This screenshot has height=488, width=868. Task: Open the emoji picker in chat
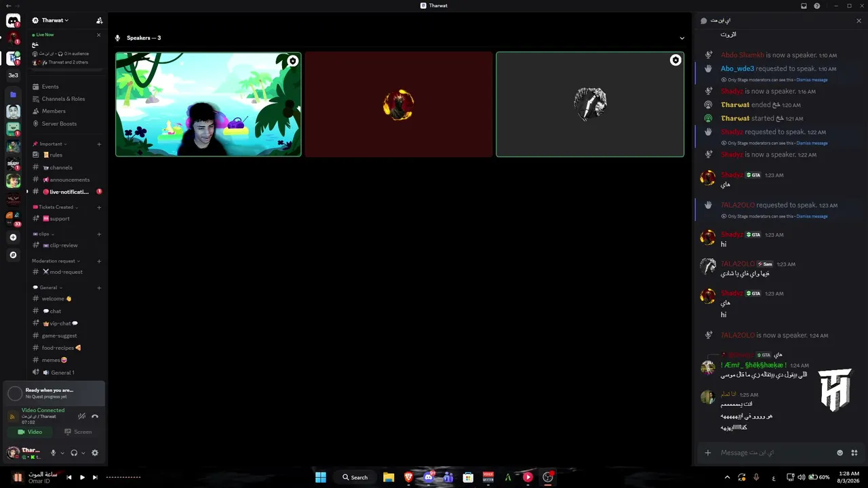click(840, 453)
